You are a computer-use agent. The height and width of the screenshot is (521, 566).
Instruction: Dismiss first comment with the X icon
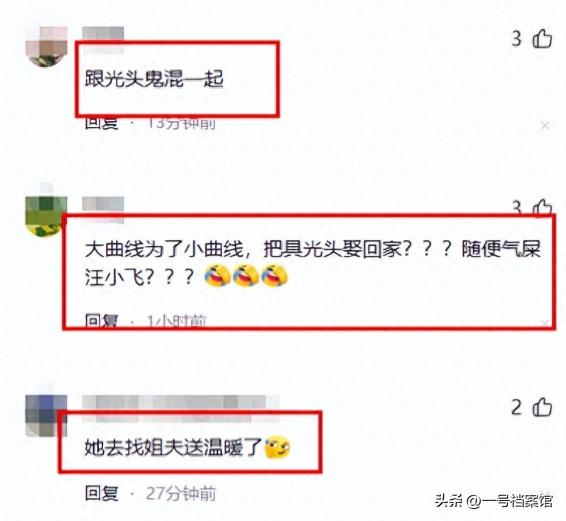(x=545, y=126)
